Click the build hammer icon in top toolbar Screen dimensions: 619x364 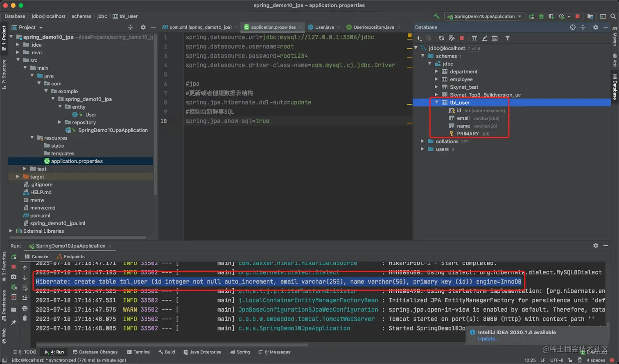437,16
